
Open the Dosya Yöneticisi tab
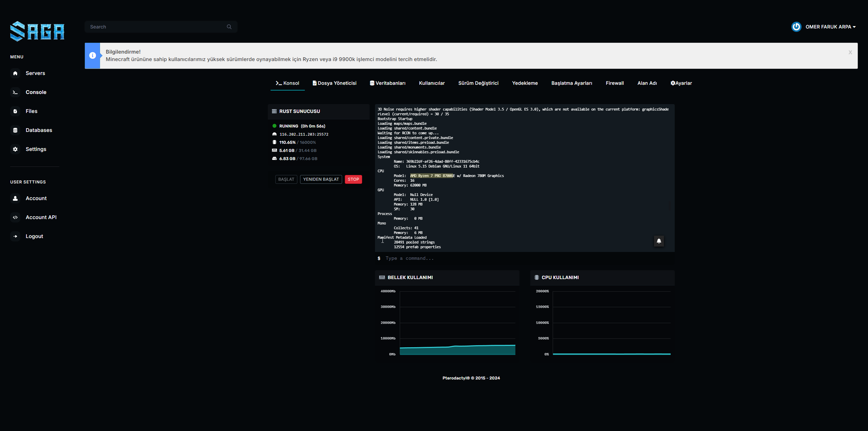point(335,83)
